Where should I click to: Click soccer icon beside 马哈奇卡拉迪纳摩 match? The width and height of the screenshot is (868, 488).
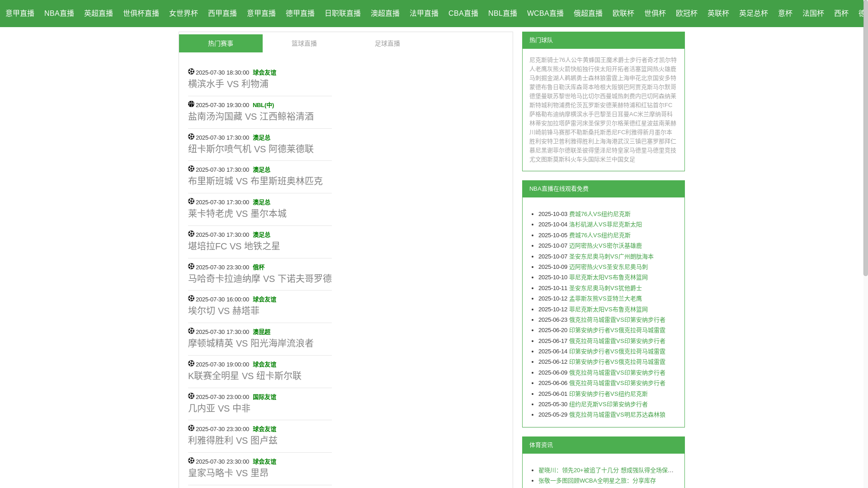coord(191,266)
